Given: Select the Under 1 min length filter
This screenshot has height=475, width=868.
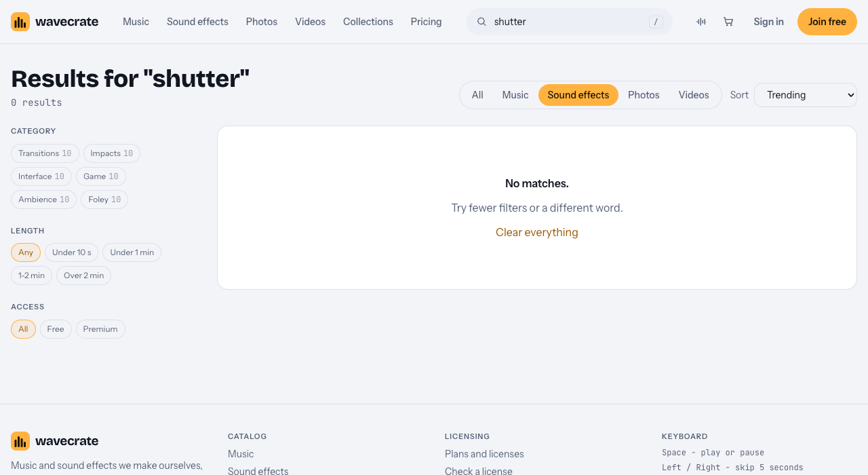Looking at the screenshot, I should pyautogui.click(x=132, y=252).
